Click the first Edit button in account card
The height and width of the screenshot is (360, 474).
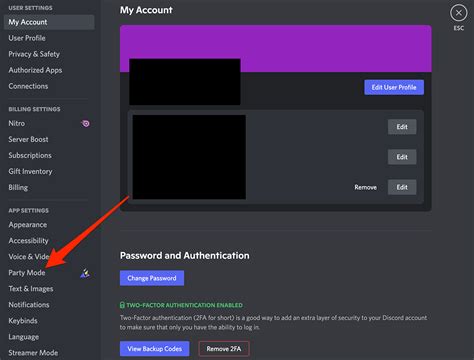tap(402, 127)
